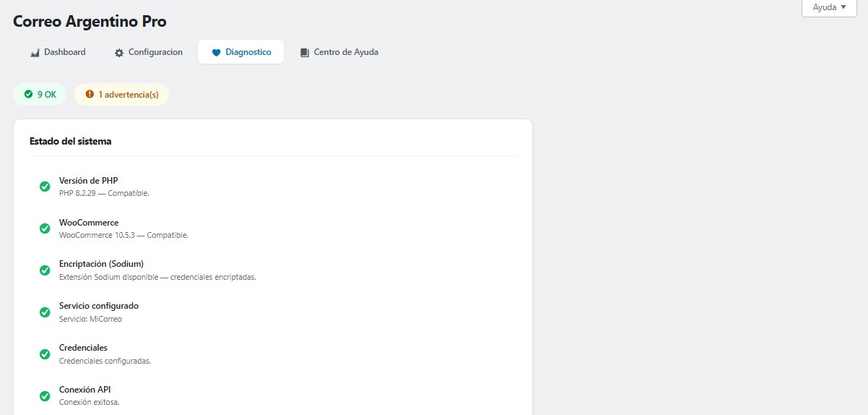Click the Centro de Ayuda book icon
The width and height of the screenshot is (868, 415).
tap(305, 53)
